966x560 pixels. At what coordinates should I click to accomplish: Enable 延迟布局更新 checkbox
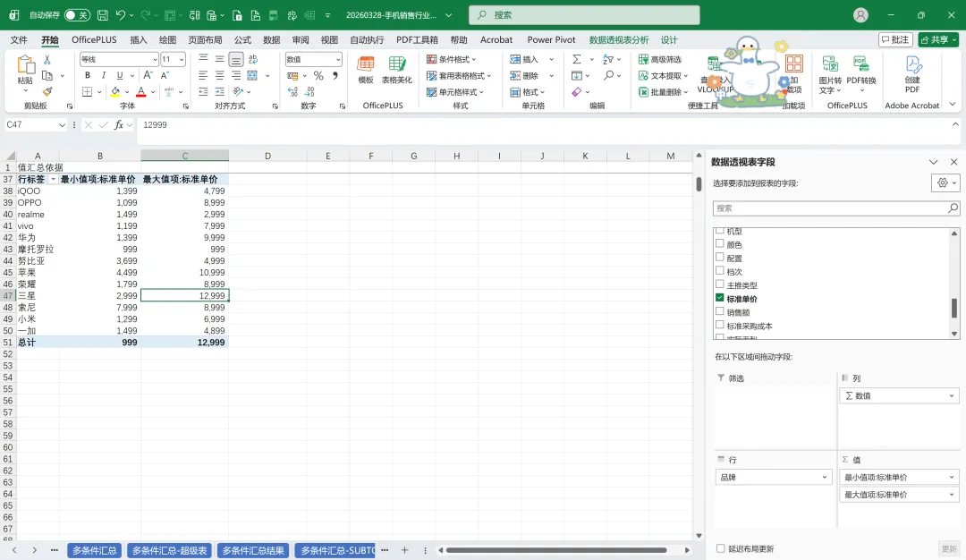pyautogui.click(x=720, y=548)
